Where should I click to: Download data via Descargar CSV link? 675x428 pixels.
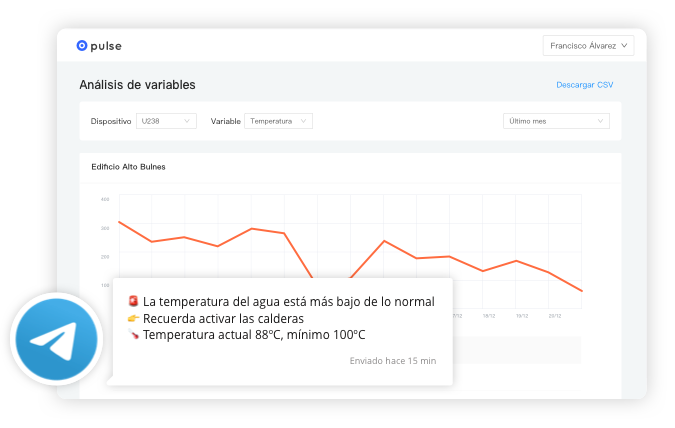(x=584, y=85)
